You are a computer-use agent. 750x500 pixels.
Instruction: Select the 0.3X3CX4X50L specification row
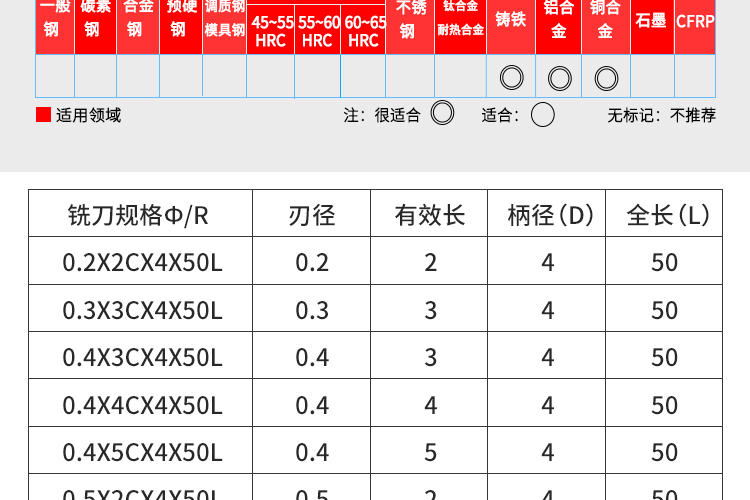coord(142,310)
